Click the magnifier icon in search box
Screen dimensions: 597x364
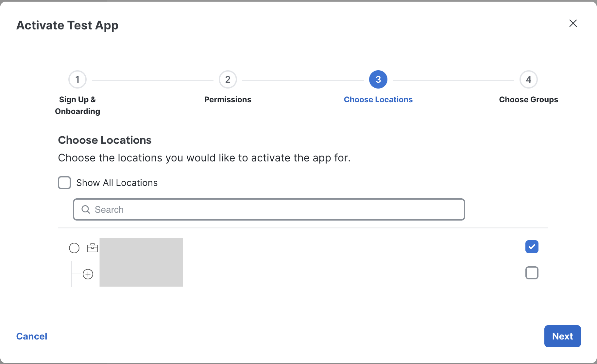click(86, 209)
